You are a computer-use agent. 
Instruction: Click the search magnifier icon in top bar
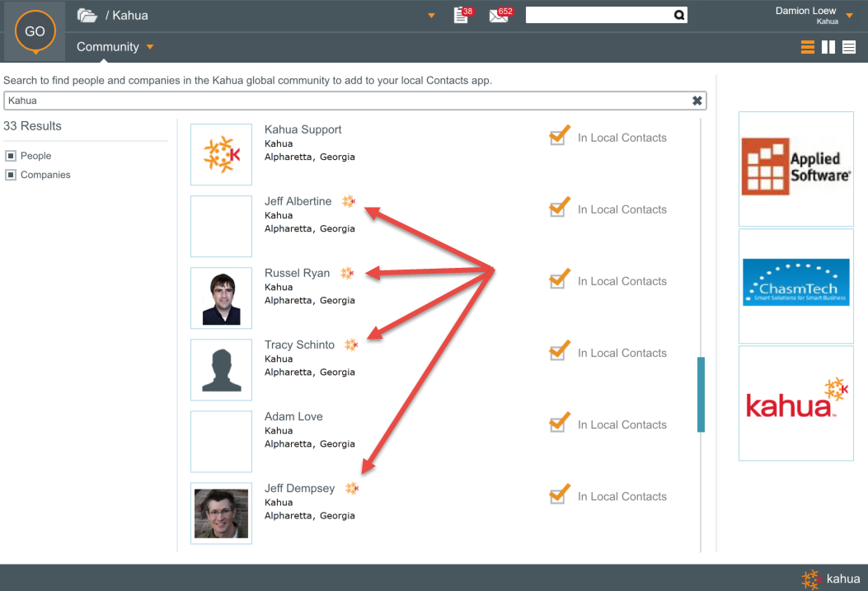(x=679, y=15)
